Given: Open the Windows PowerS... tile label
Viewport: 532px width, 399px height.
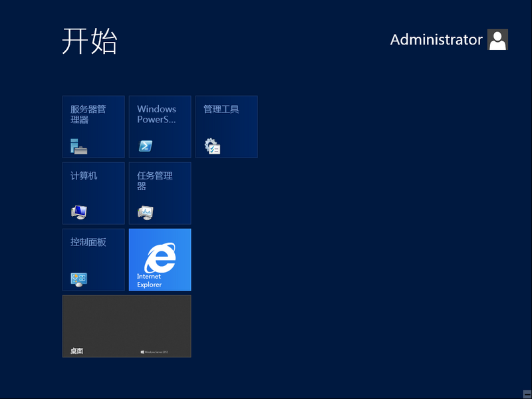Looking at the screenshot, I should [156, 114].
